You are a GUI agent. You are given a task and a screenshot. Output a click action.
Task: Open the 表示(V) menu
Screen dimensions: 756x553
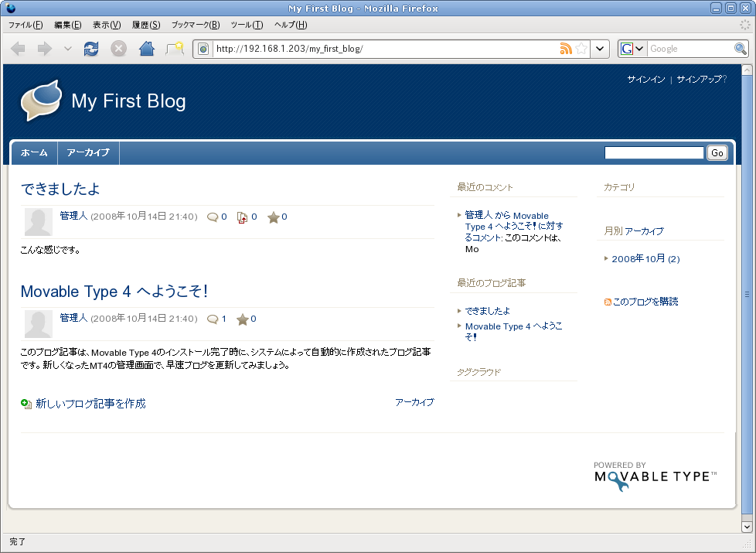pyautogui.click(x=107, y=25)
